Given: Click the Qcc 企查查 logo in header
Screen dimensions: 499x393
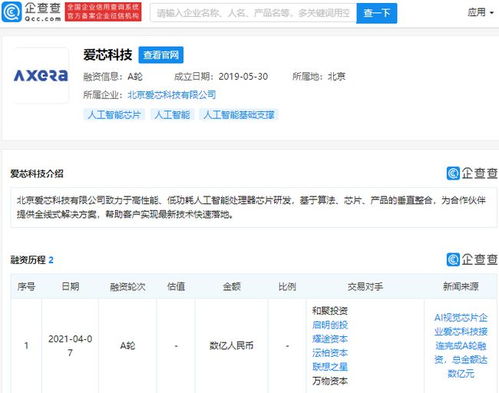Looking at the screenshot, I should (32, 12).
